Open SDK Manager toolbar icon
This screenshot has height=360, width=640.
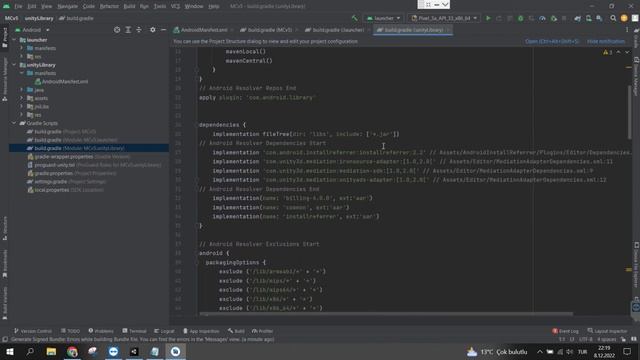[x=599, y=18]
